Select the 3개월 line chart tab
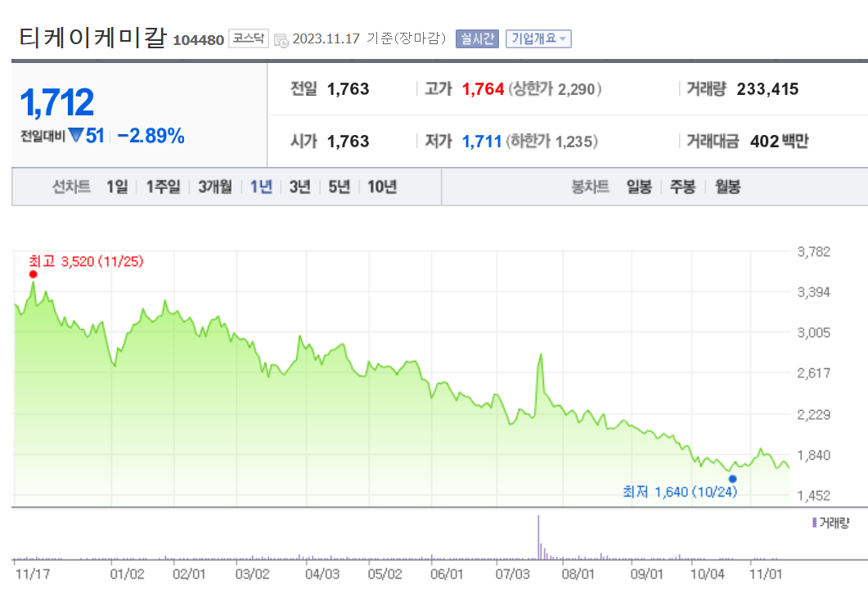 [x=215, y=187]
